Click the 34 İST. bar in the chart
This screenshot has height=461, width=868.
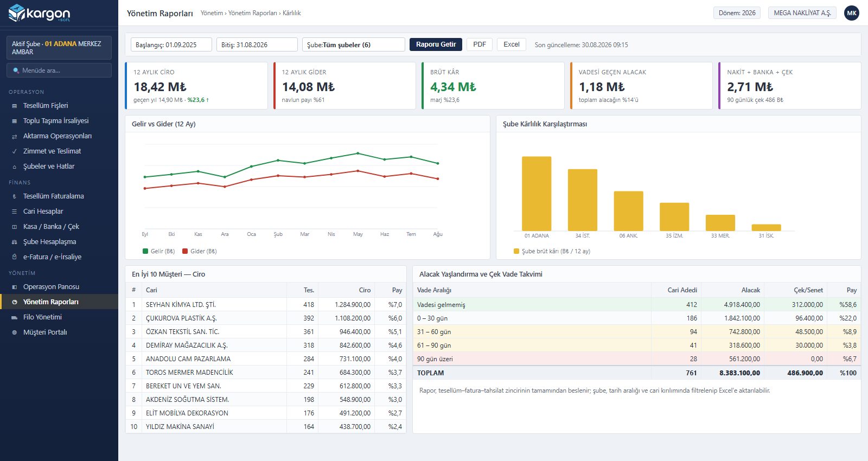[x=583, y=200]
